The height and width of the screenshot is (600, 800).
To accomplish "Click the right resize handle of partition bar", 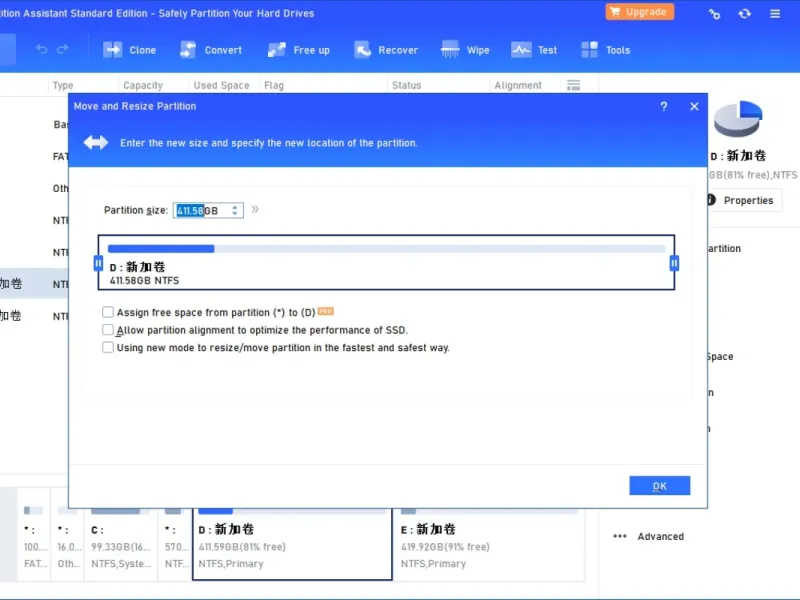I will point(674,263).
